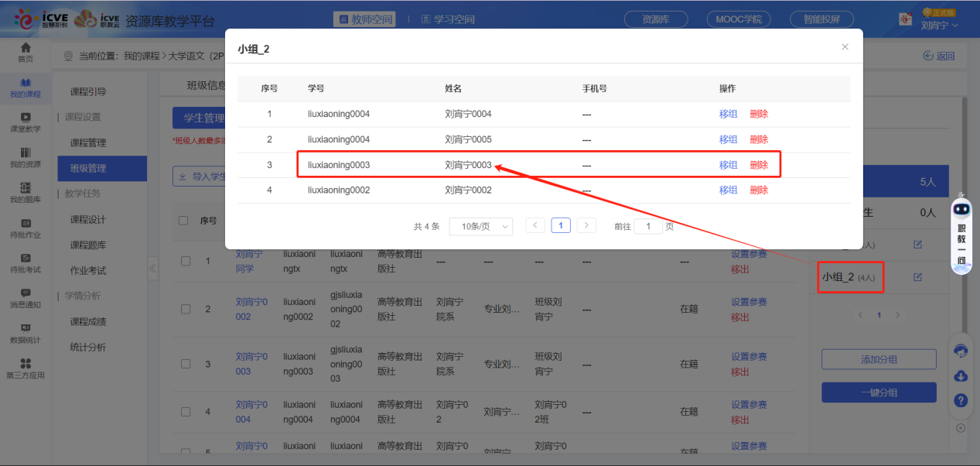This screenshot has height=466, width=980.
Task: Click 移组 for 刘宵宁0003
Action: (x=728, y=165)
